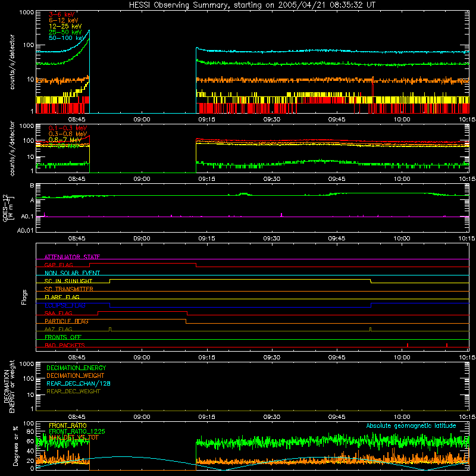Screen dimensions: 476x476
Task: Click the orange MAX_DET_VS_TOT legend label
Action: 73,437
